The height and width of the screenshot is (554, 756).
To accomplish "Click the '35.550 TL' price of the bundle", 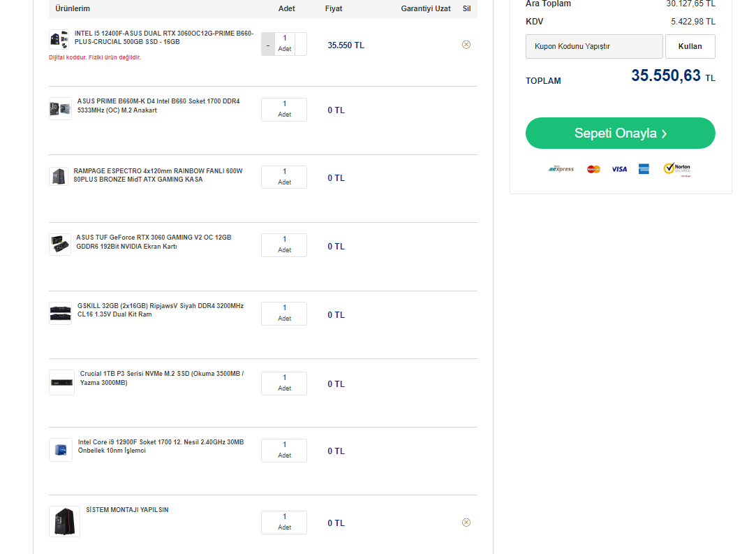I will (x=346, y=45).
